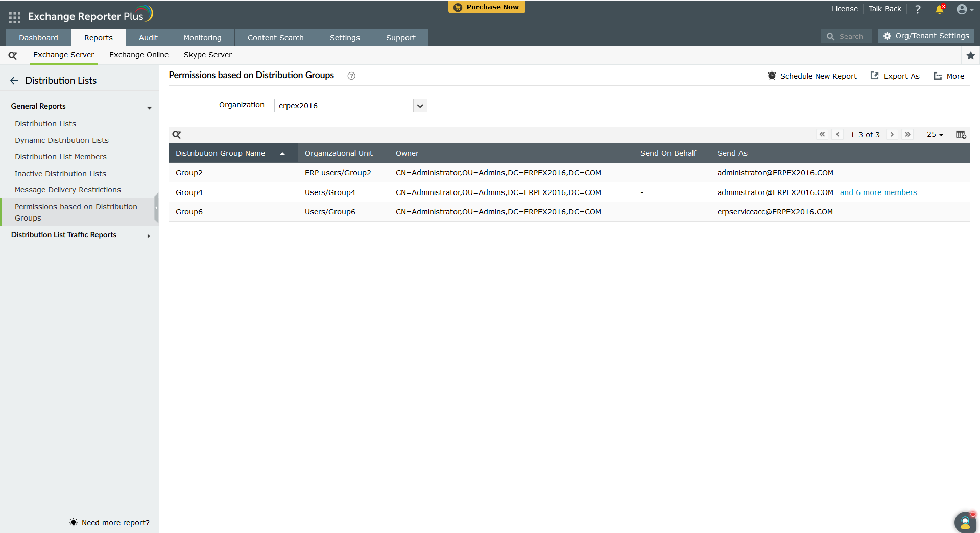Sort by Owner column header
Viewport: 980px width, 533px height.
click(407, 153)
